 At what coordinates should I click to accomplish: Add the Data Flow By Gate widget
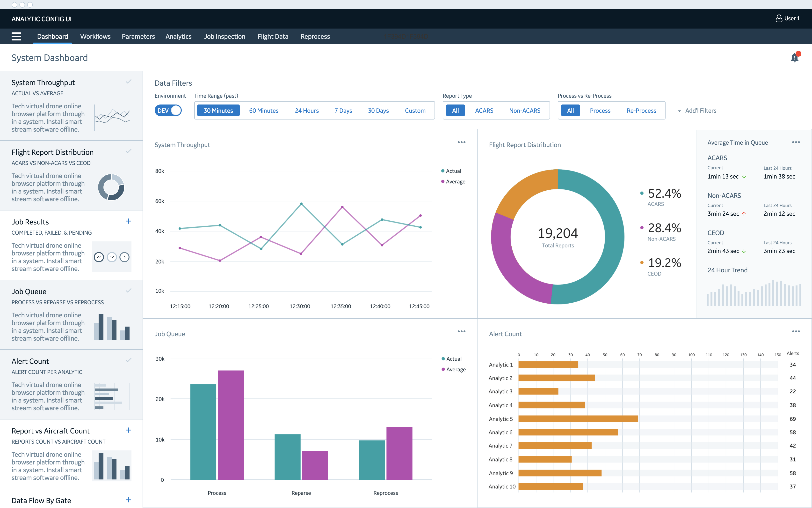[x=128, y=500]
